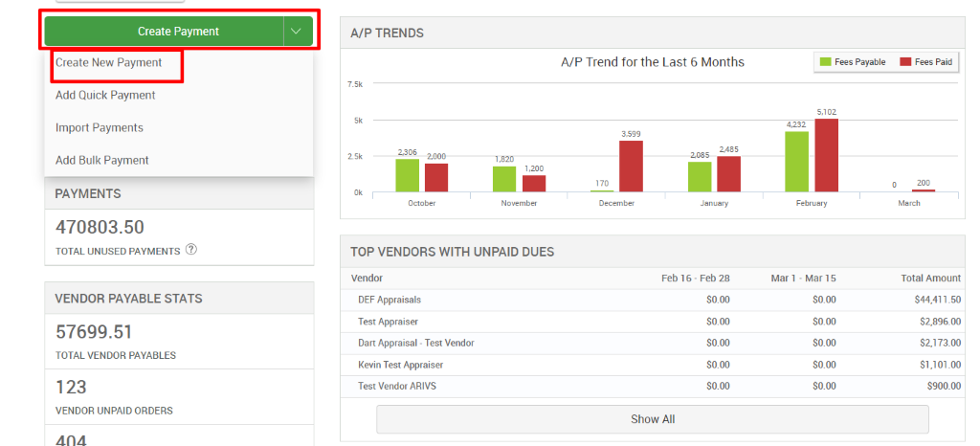Pick Add Bulk Payment menu item
Screen dimensions: 980x446
pos(102,160)
